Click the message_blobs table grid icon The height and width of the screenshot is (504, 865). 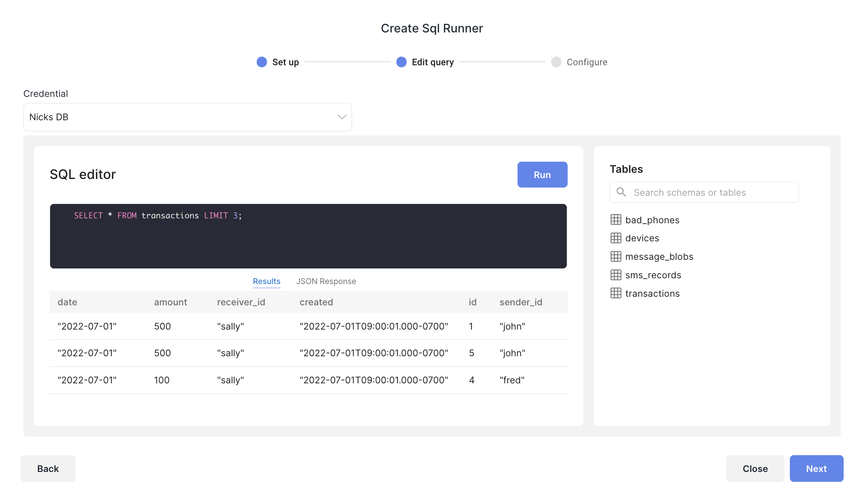pos(616,257)
